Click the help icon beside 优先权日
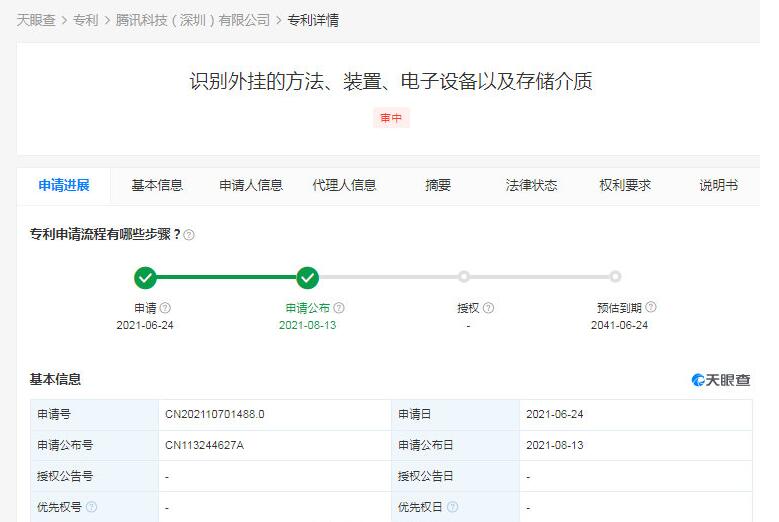This screenshot has height=522, width=779. pos(452,507)
